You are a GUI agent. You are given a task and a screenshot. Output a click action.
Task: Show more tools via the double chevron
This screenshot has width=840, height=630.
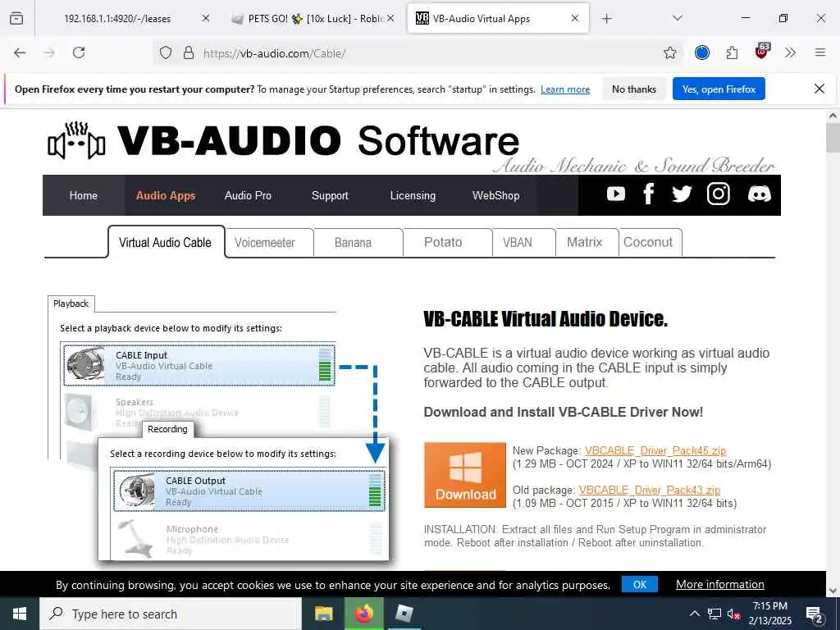(790, 52)
